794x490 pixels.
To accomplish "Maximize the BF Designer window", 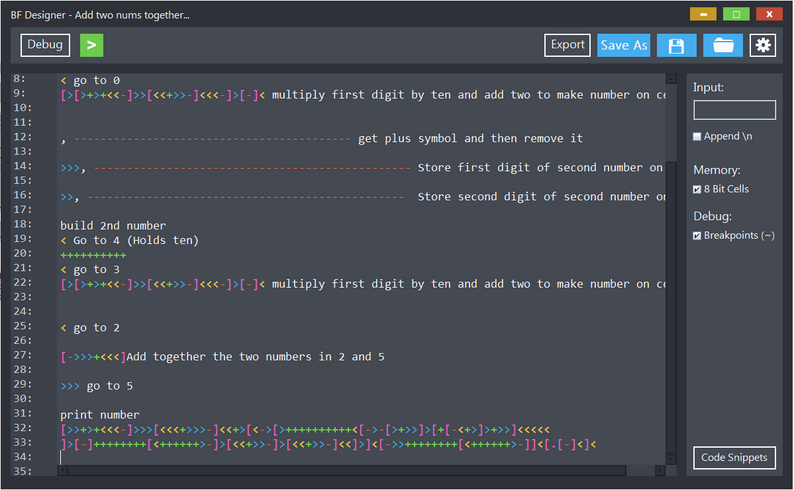I will point(736,15).
